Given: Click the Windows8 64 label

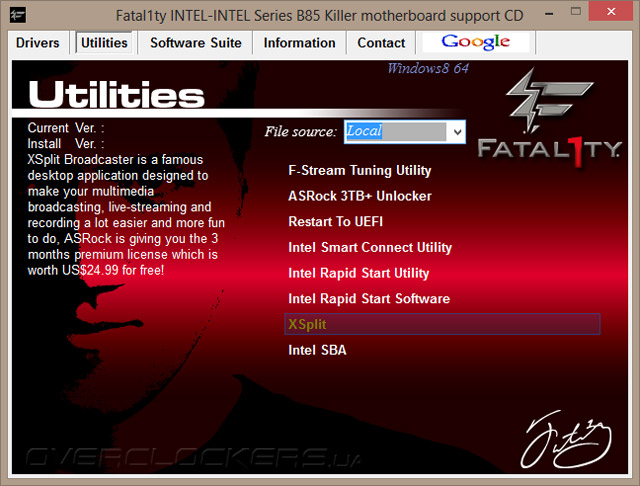Looking at the screenshot, I should pos(428,68).
